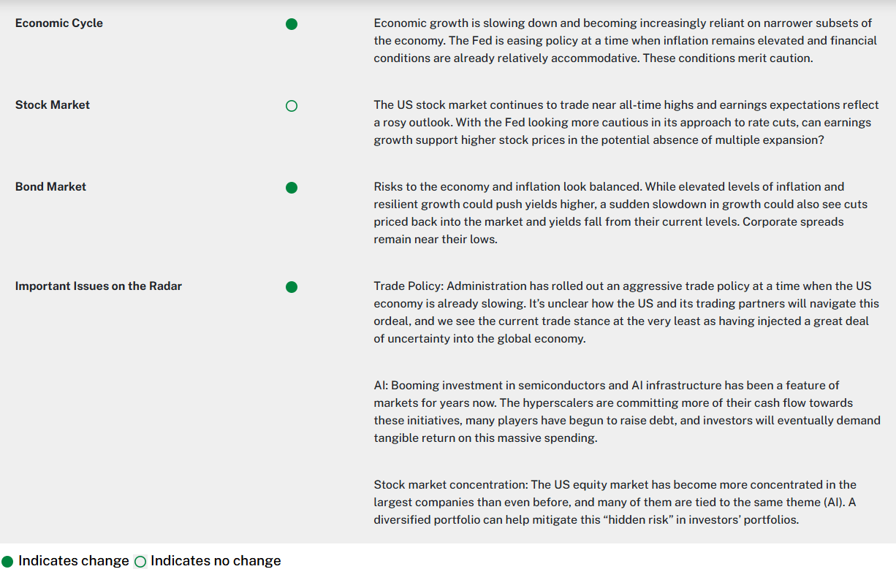The height and width of the screenshot is (588, 896).
Task: Click the filled green Bond Market indicator dot
Action: (x=292, y=188)
